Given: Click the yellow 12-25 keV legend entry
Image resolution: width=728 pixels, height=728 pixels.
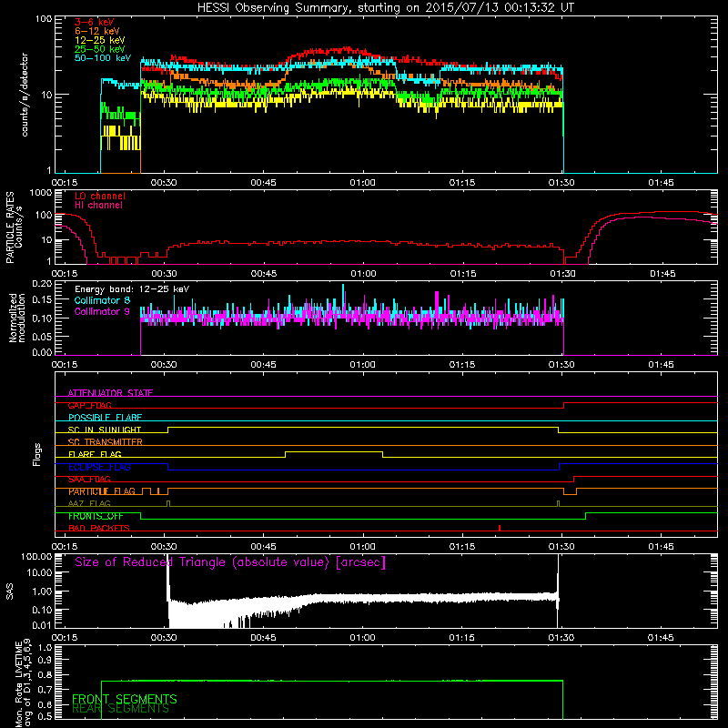Looking at the screenshot, I should tap(100, 40).
